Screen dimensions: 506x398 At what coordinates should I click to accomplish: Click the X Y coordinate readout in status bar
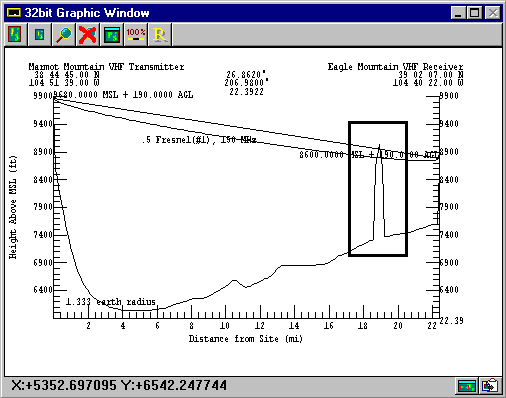pyautogui.click(x=119, y=385)
